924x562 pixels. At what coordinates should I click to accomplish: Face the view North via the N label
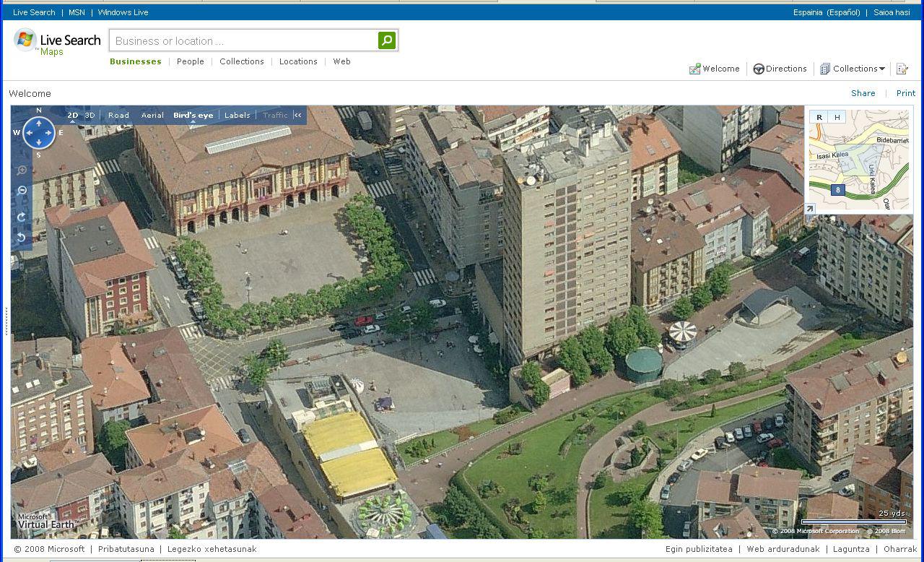tap(39, 111)
